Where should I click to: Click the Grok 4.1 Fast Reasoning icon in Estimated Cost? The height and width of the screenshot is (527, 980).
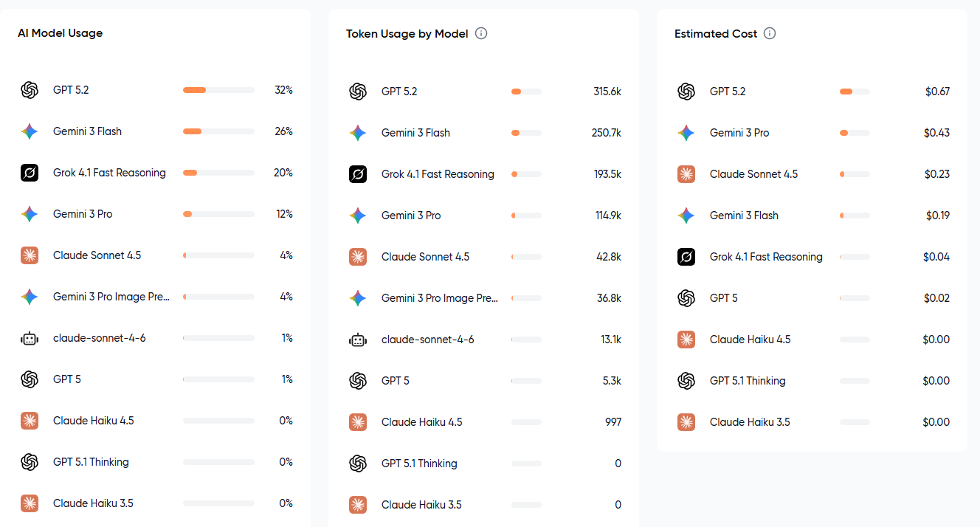tap(686, 257)
